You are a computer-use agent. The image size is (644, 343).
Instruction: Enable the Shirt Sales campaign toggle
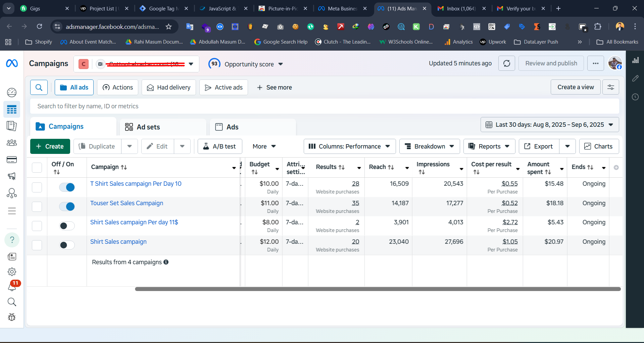coord(67,245)
